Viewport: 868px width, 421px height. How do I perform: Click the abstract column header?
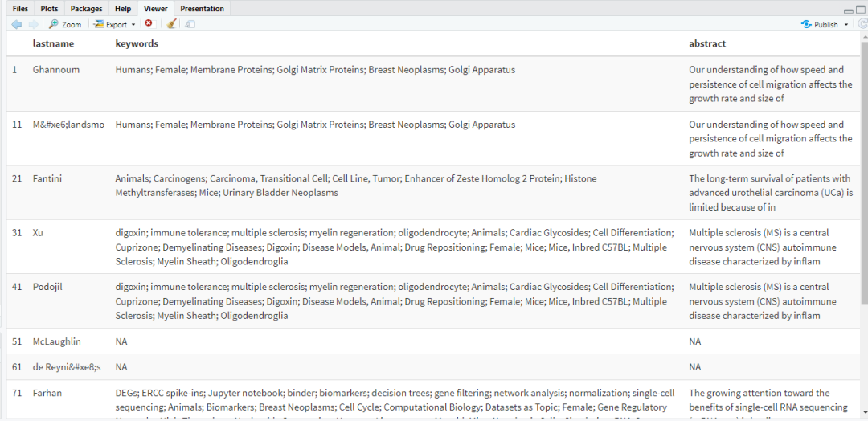[707, 43]
